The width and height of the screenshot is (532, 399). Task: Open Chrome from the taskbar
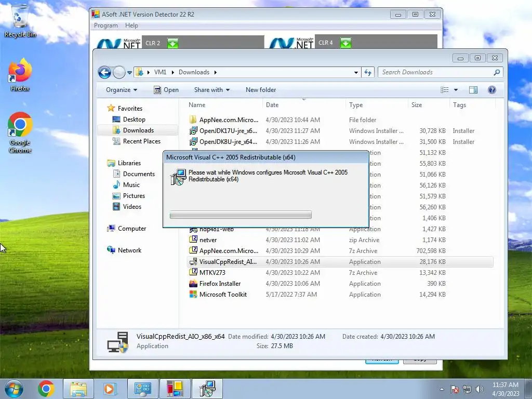point(46,389)
